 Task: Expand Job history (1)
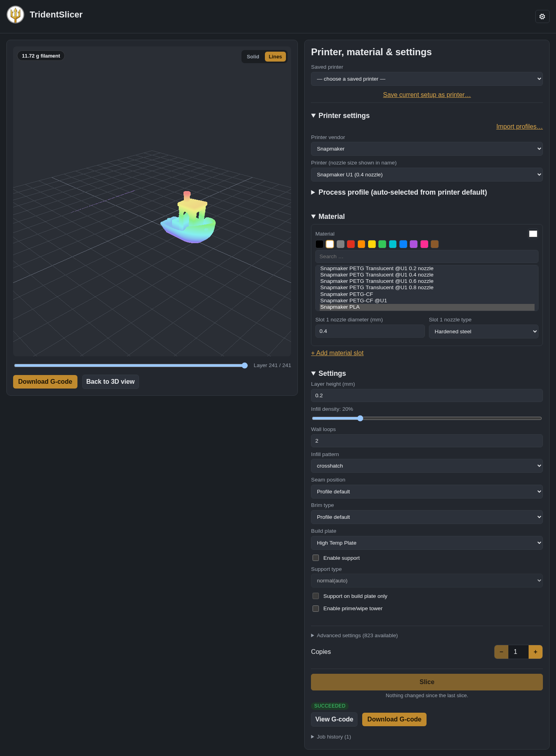[x=331, y=737]
